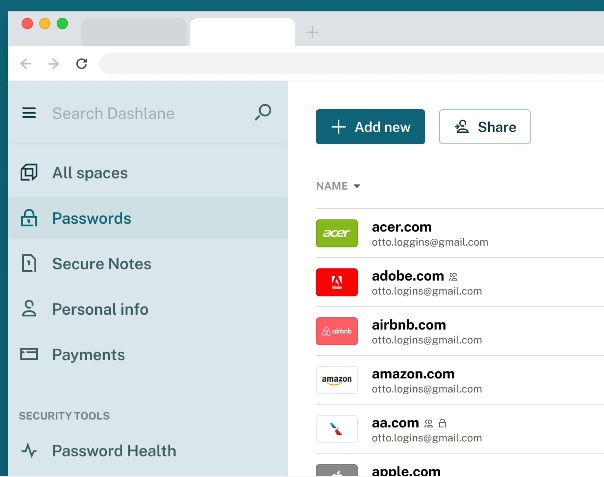
Task: Click the acer logo thumbnail
Action: click(337, 233)
